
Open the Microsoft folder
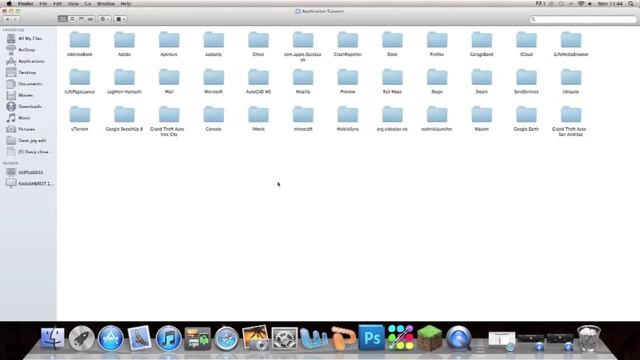(x=214, y=78)
